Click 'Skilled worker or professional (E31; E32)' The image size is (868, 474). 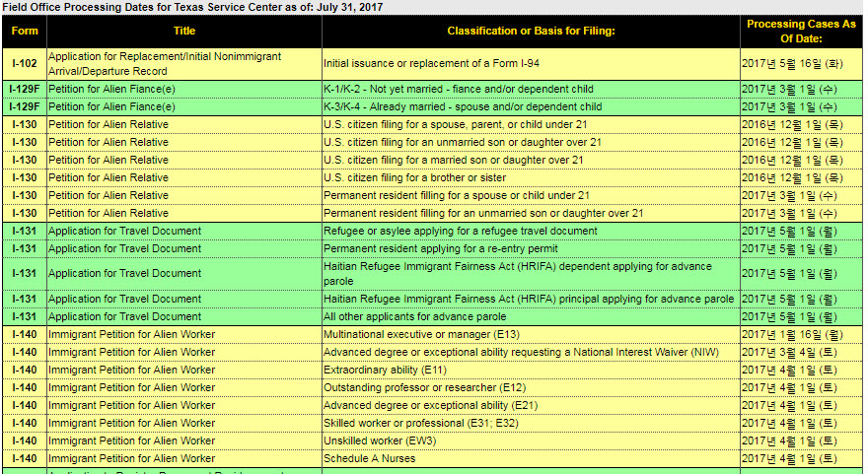click(421, 423)
